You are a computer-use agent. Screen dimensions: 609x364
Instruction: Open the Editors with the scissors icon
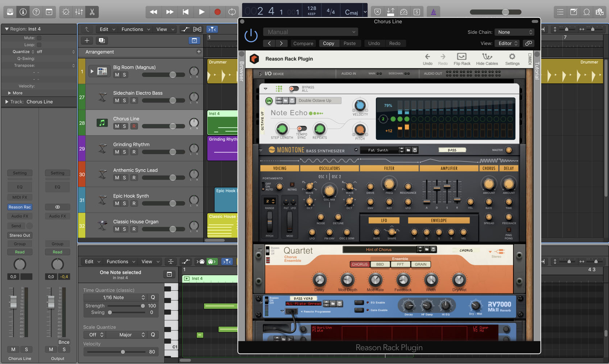click(x=92, y=12)
